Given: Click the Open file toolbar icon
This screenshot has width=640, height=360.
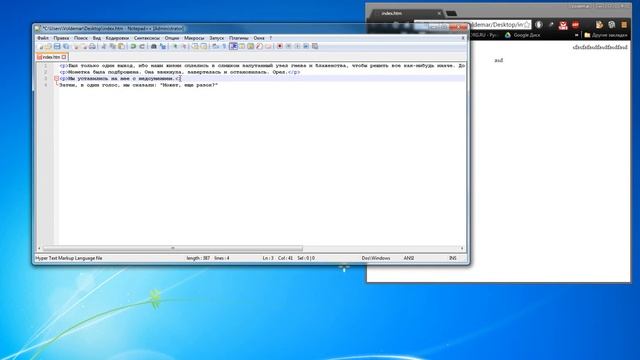Looking at the screenshot, I should coord(49,47).
